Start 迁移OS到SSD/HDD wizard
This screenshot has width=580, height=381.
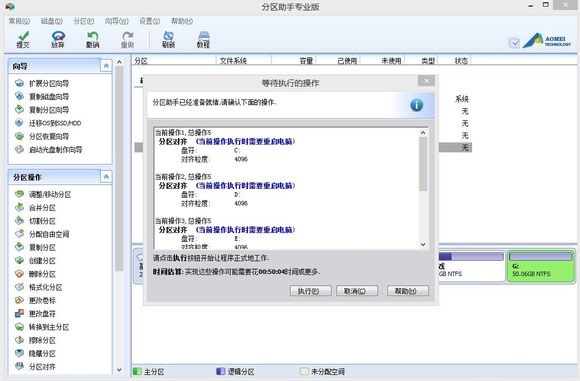[48, 123]
